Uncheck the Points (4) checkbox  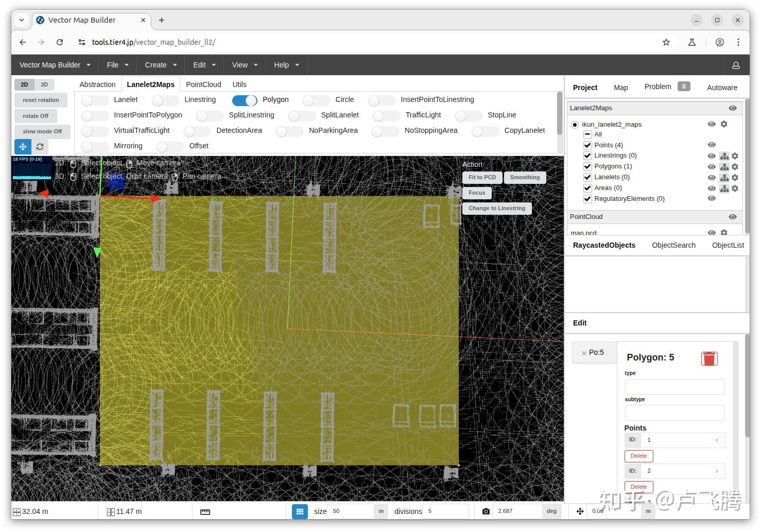pyautogui.click(x=587, y=145)
